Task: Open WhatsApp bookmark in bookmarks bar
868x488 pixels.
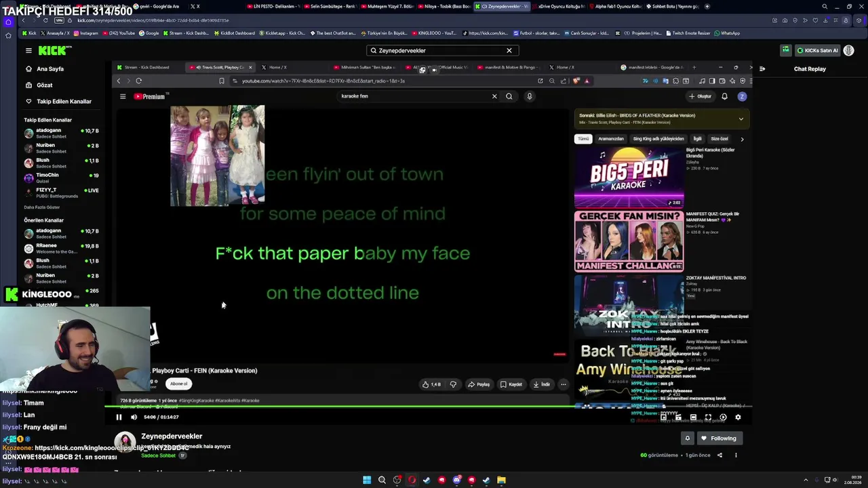Action: pos(727,33)
